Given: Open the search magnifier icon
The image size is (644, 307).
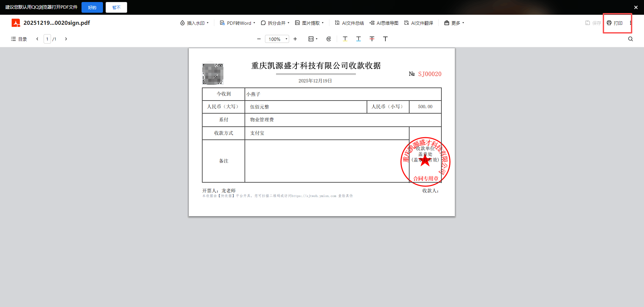Looking at the screenshot, I should 630,39.
